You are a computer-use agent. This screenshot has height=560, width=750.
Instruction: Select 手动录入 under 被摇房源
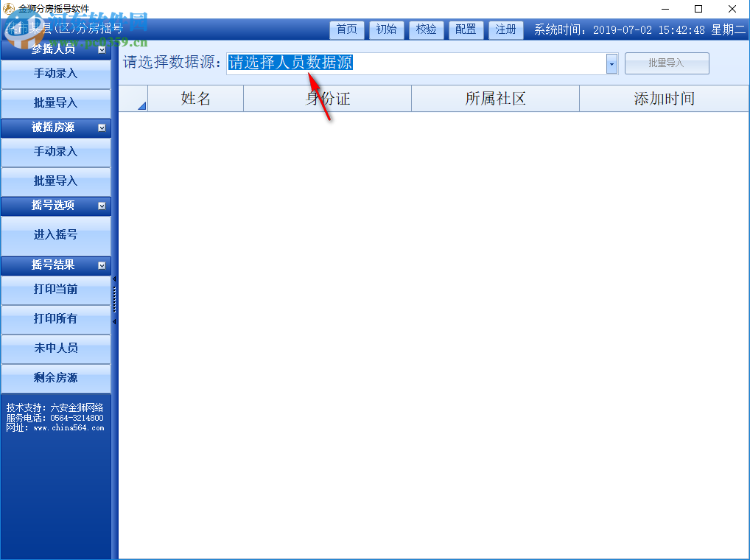point(55,153)
